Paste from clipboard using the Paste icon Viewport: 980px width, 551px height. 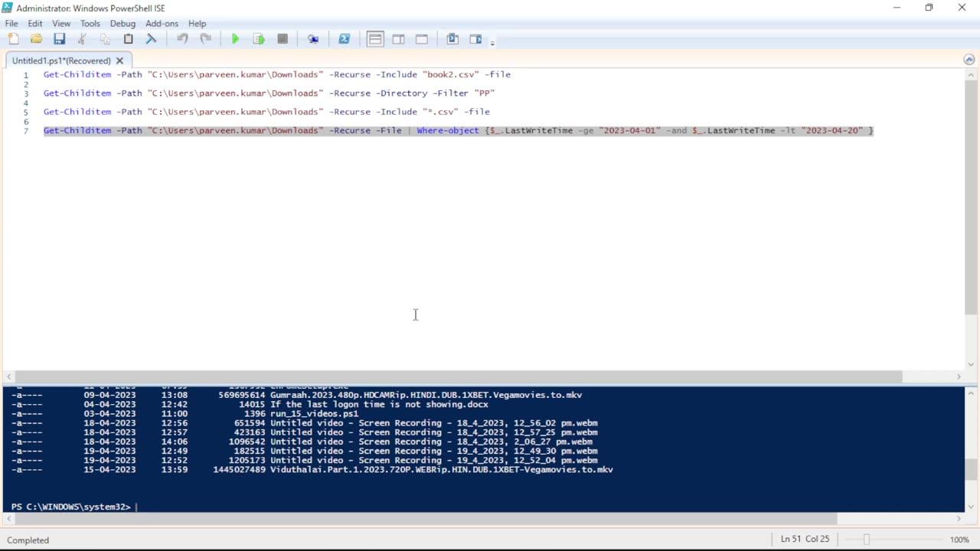(x=128, y=39)
